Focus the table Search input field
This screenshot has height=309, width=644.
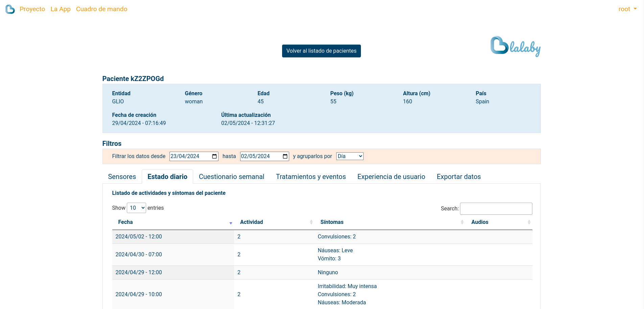(x=496, y=209)
